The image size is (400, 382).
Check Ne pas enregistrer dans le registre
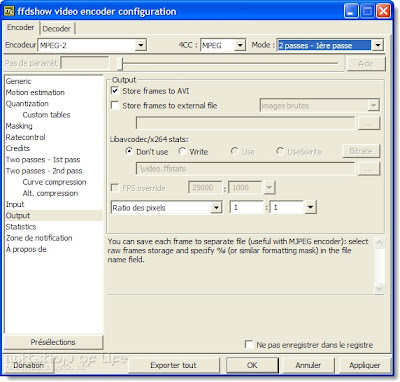point(249,344)
